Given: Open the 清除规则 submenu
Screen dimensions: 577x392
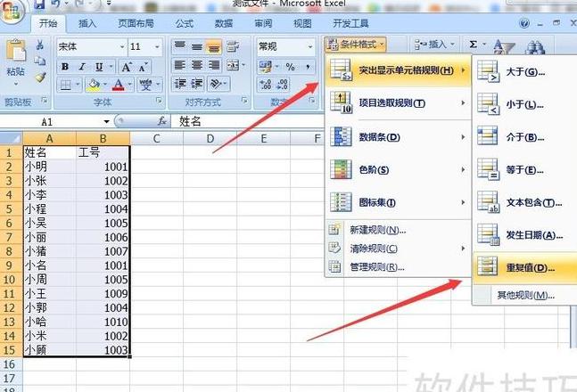Looking at the screenshot, I should tap(398, 249).
